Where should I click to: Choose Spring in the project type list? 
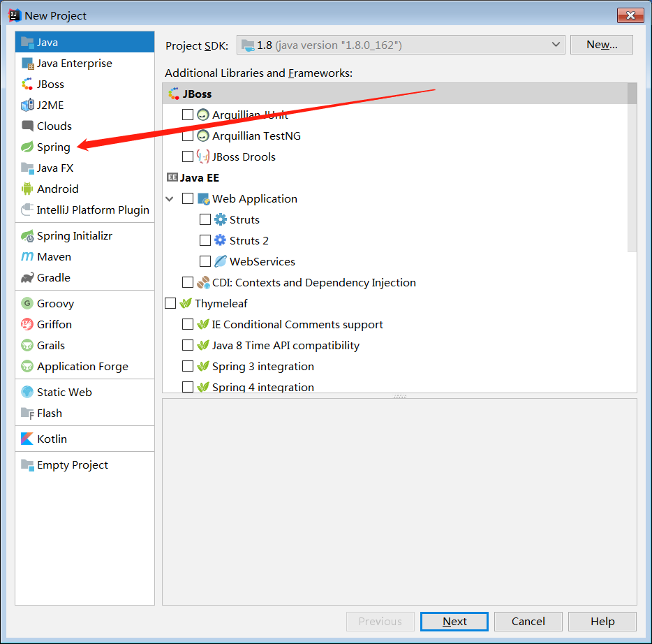click(x=85, y=147)
